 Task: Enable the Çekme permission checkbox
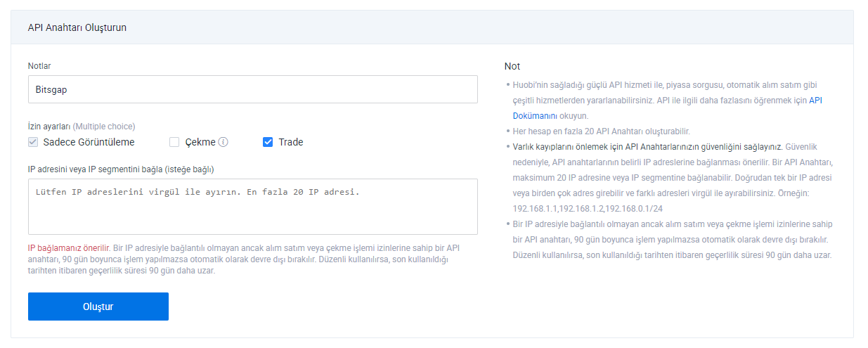pyautogui.click(x=174, y=142)
